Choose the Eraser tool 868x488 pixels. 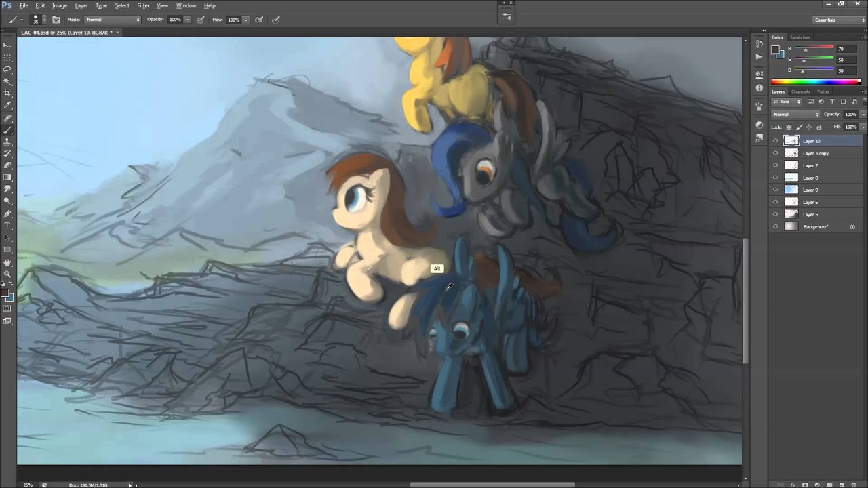coord(7,165)
